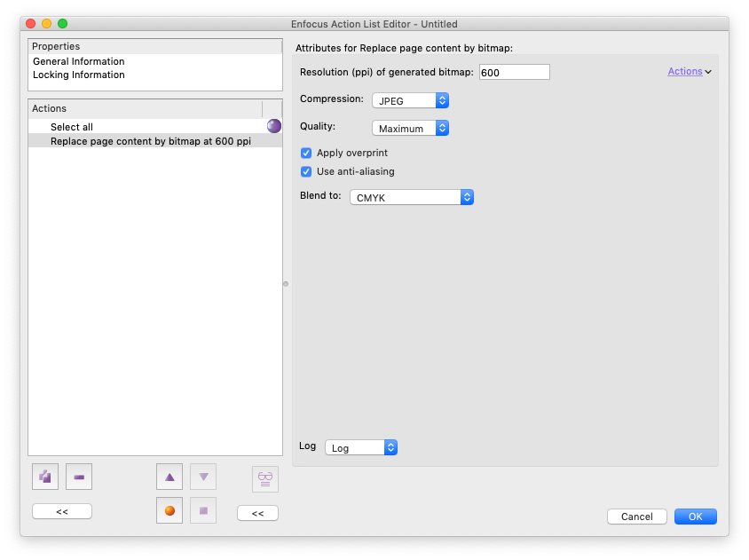Click the remove action minus icon

[79, 477]
